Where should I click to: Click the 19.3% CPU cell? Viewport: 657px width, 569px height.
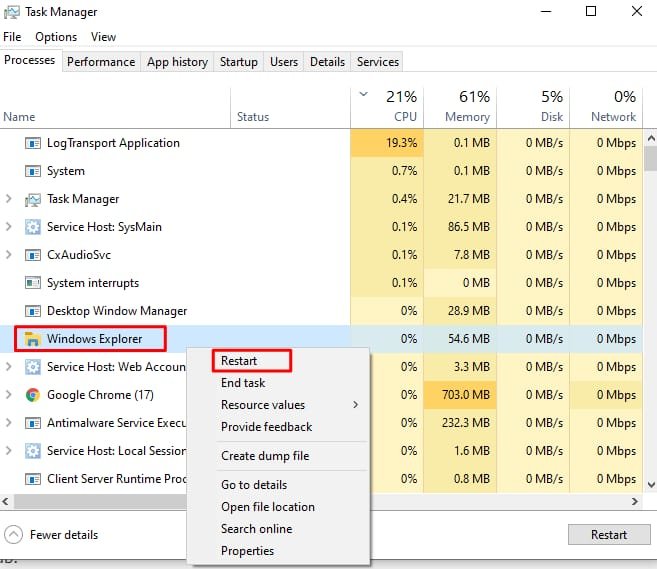click(387, 143)
